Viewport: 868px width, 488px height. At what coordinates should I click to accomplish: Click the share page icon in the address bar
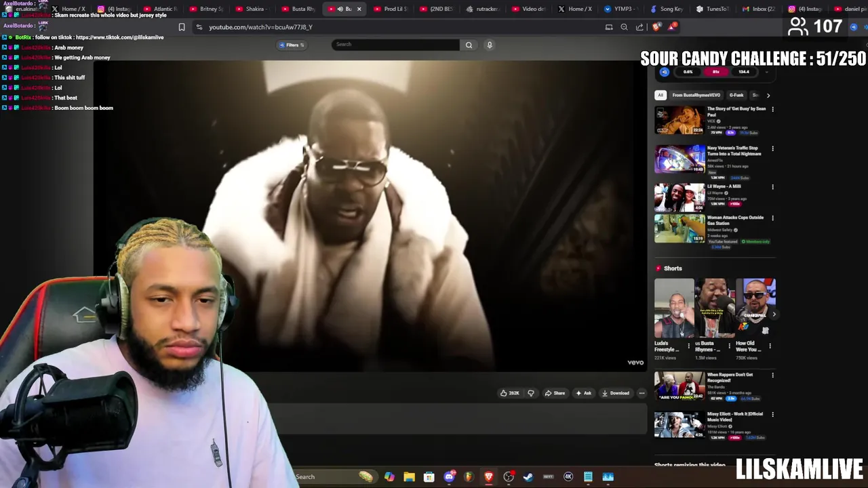point(639,27)
